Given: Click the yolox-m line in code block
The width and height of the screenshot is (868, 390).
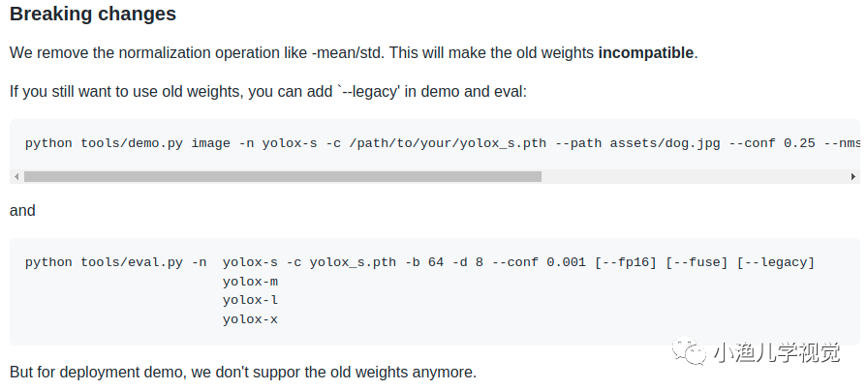Looking at the screenshot, I should pos(250,282).
